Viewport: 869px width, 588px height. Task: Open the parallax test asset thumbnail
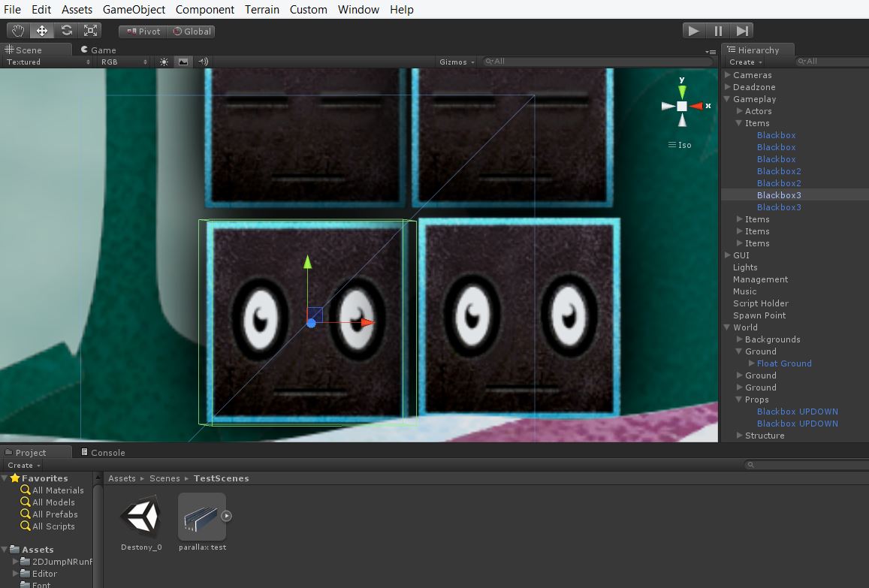point(201,515)
